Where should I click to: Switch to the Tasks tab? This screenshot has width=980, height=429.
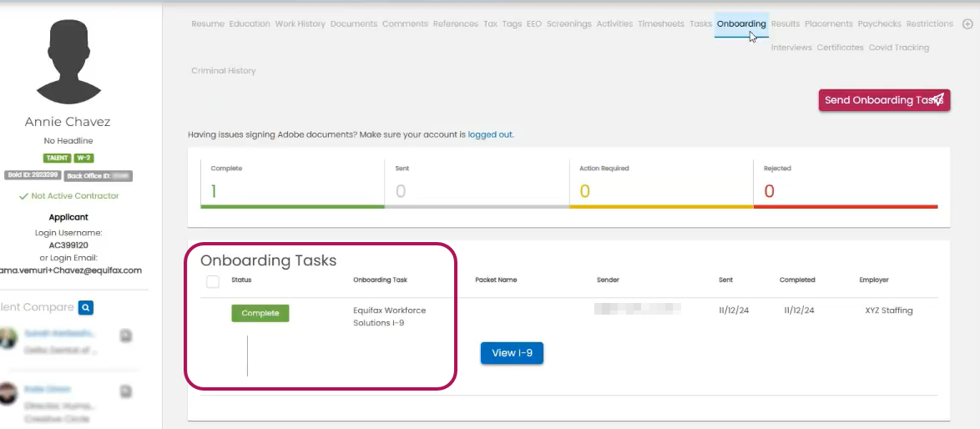pyautogui.click(x=700, y=23)
